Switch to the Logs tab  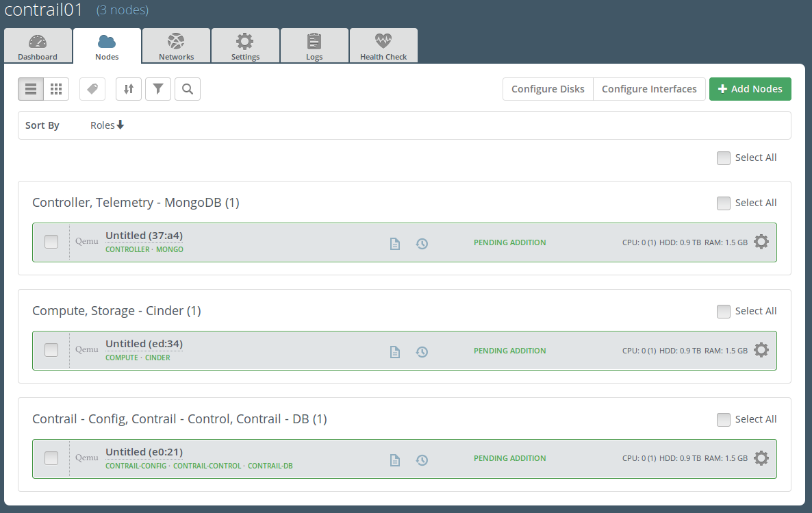314,46
